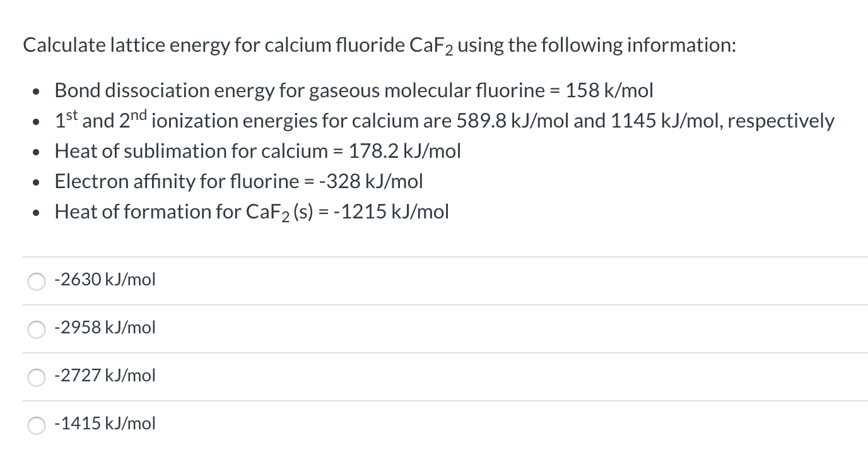The width and height of the screenshot is (868, 471).
Task: Click the radio circle next to -2958 kJ/mol
Action: pos(36,330)
